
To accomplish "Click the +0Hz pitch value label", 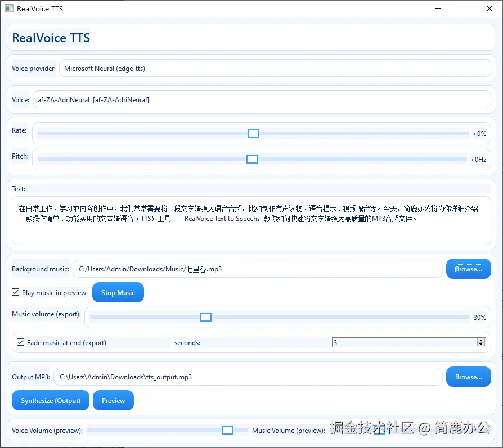I will click(478, 160).
